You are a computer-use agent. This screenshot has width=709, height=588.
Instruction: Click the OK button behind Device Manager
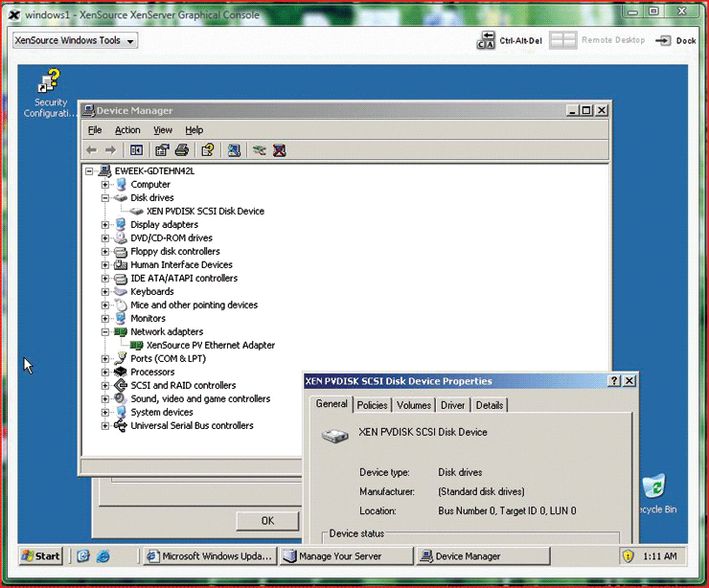tap(267, 521)
